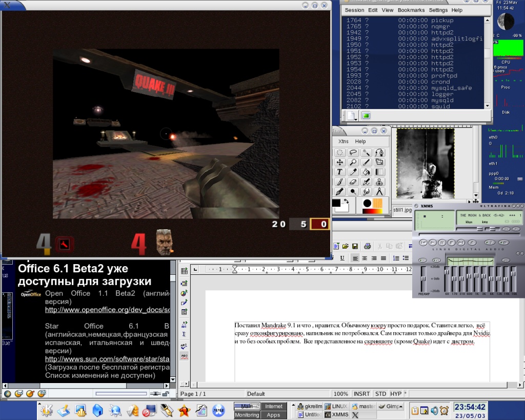Screen dimensions: 525x420
Task: Open the openoffice.org download link
Action: point(107,310)
